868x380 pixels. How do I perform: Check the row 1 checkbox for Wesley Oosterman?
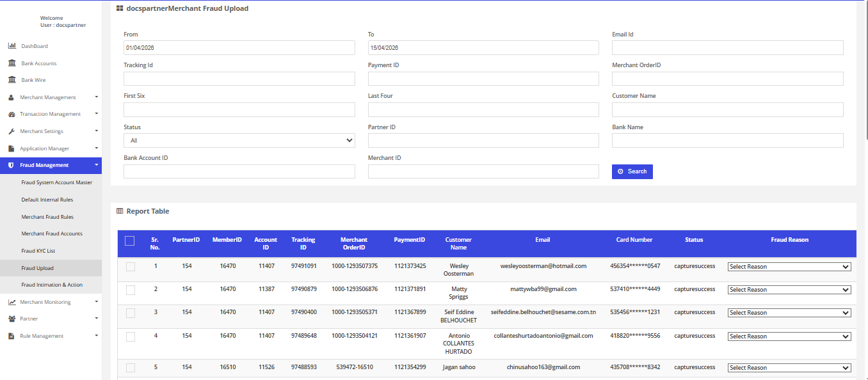(x=131, y=267)
